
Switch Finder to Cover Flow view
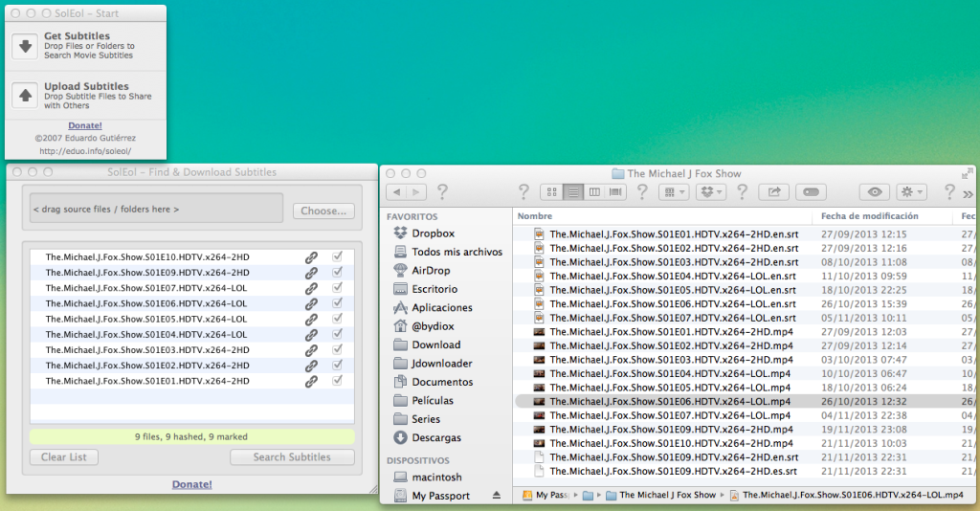(615, 192)
